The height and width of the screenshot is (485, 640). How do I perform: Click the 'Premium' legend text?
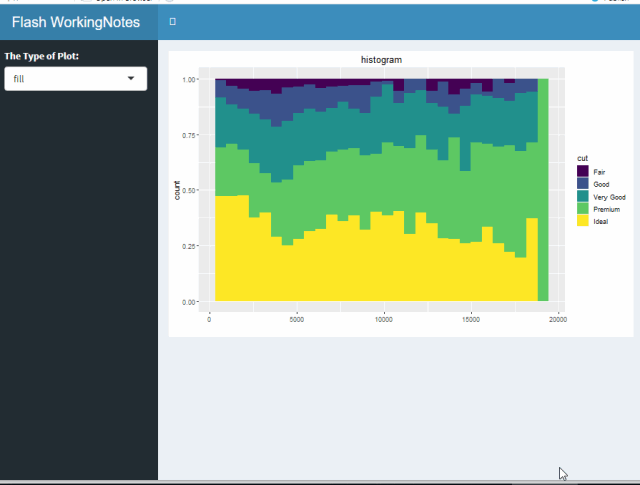pos(607,209)
